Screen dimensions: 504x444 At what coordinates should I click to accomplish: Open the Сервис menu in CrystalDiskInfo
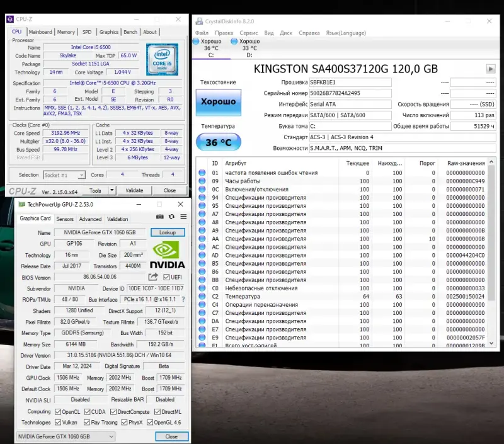(x=248, y=33)
